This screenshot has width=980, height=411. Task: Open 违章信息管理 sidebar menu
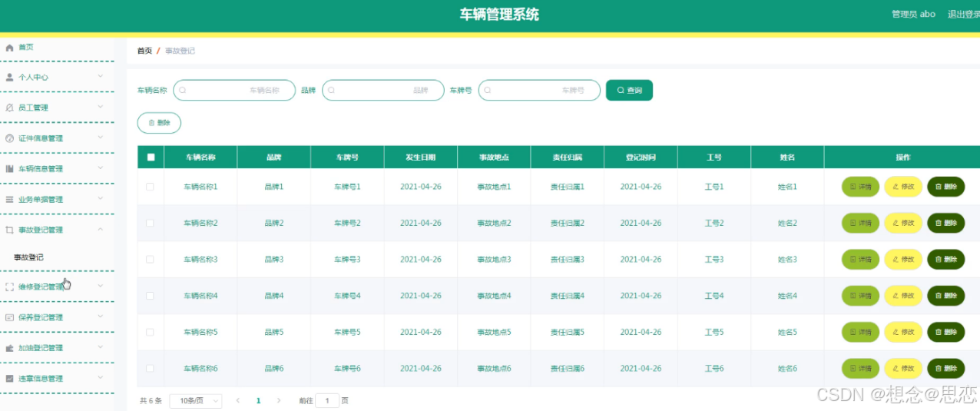pos(58,378)
